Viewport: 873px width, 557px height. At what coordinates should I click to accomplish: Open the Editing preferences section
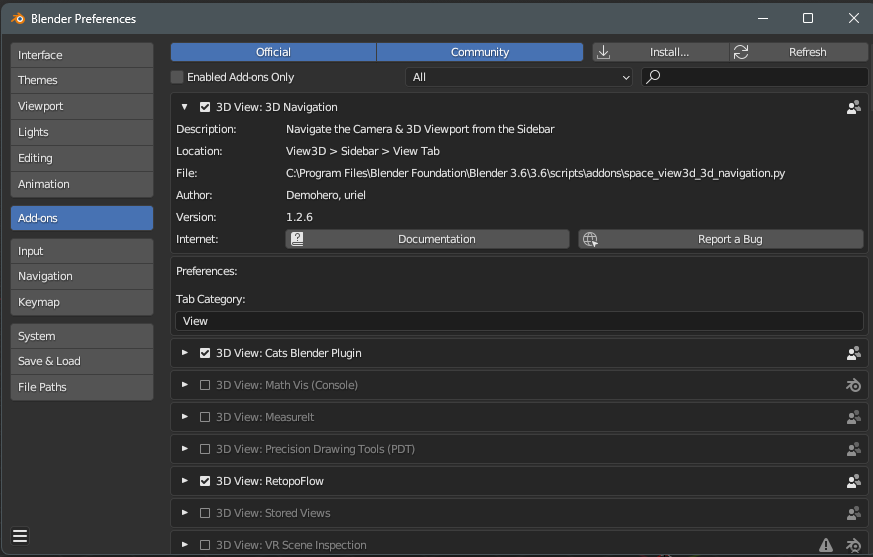tap(82, 158)
